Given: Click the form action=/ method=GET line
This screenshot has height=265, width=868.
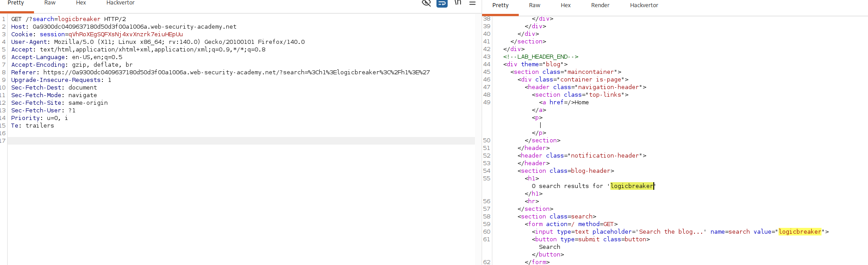Looking at the screenshot, I should click(x=571, y=224).
